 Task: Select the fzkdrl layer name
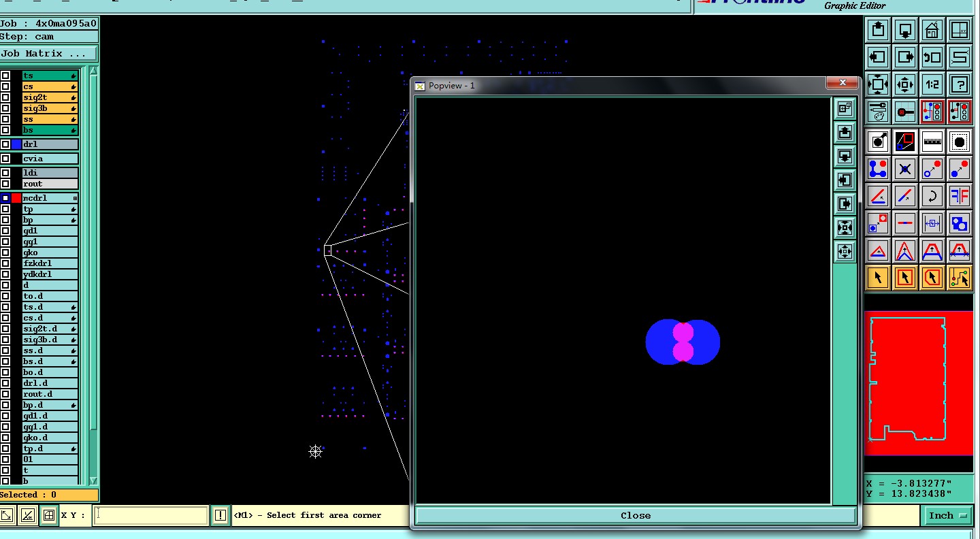point(50,263)
